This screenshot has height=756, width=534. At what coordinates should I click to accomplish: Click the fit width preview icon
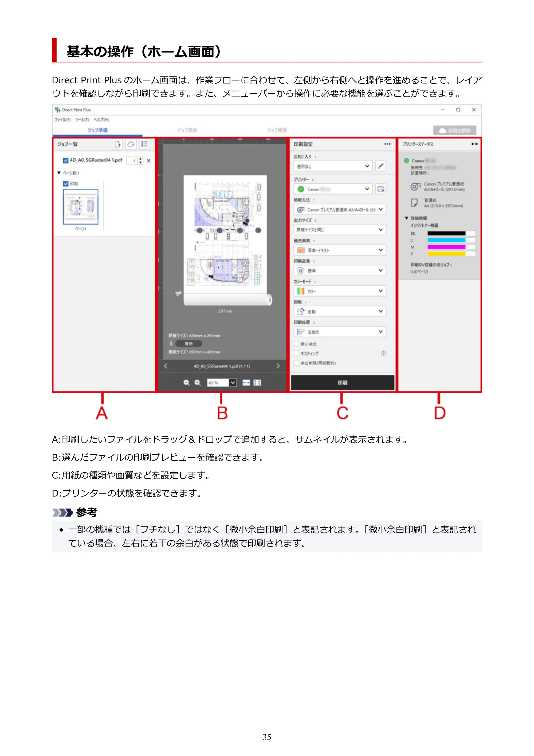click(246, 383)
